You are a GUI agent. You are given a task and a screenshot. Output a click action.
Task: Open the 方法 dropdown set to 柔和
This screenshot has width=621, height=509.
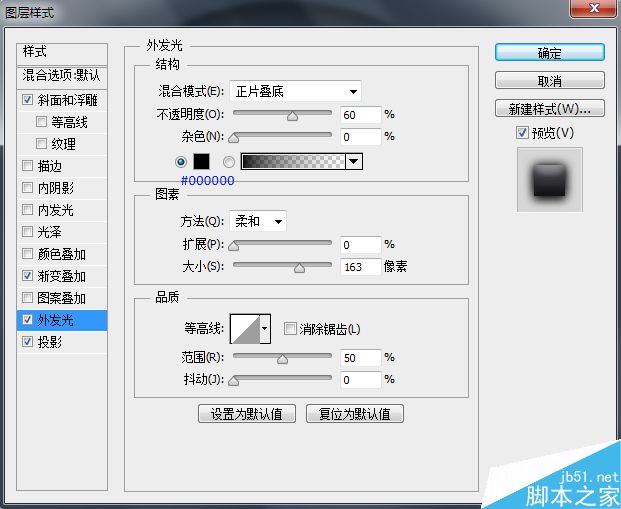(x=258, y=221)
